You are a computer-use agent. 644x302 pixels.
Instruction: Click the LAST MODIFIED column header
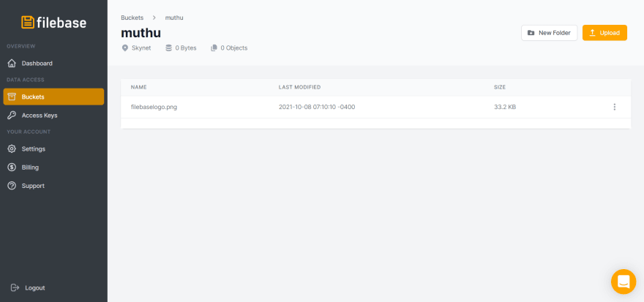[x=299, y=88]
